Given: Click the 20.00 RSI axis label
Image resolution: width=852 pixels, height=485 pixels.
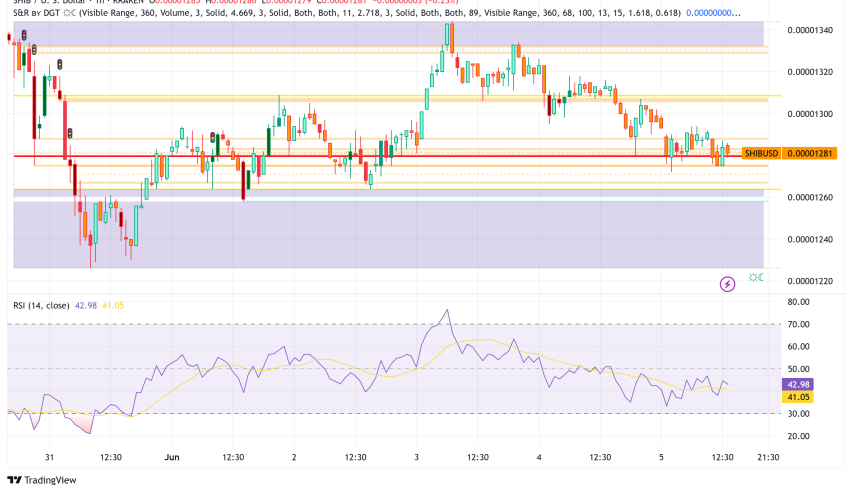Looking at the screenshot, I should tap(798, 436).
